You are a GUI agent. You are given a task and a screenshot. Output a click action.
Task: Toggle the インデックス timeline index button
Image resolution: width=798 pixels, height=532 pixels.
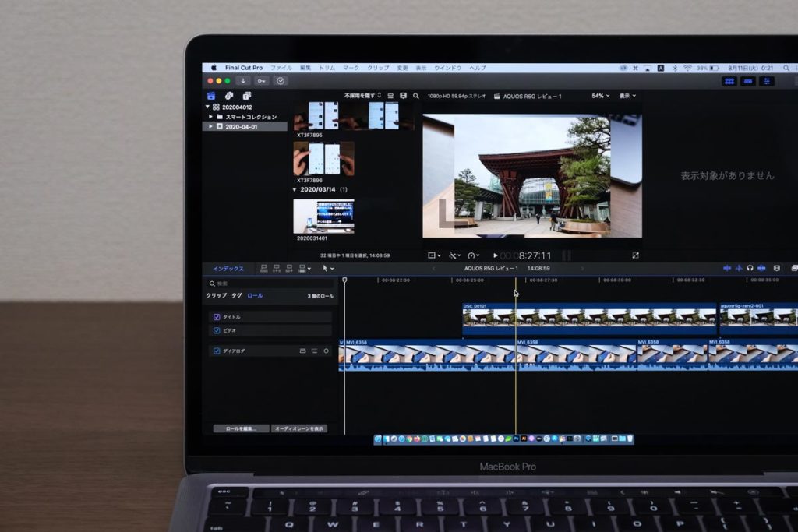(228, 269)
